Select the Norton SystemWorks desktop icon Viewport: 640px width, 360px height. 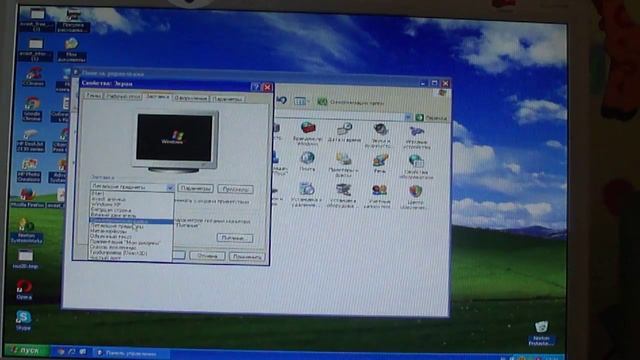click(27, 230)
